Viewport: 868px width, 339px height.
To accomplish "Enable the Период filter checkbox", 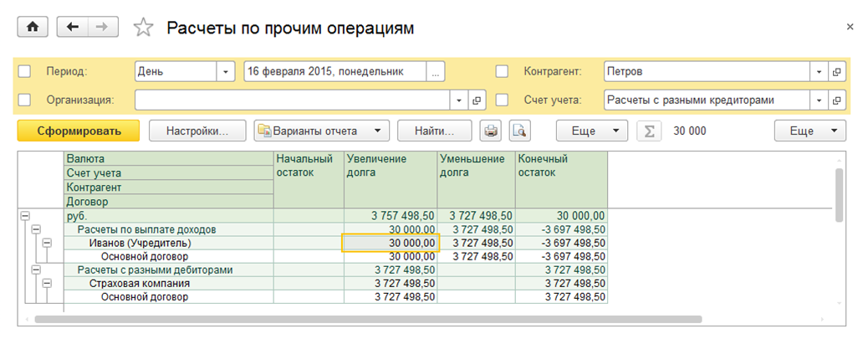I will point(24,72).
